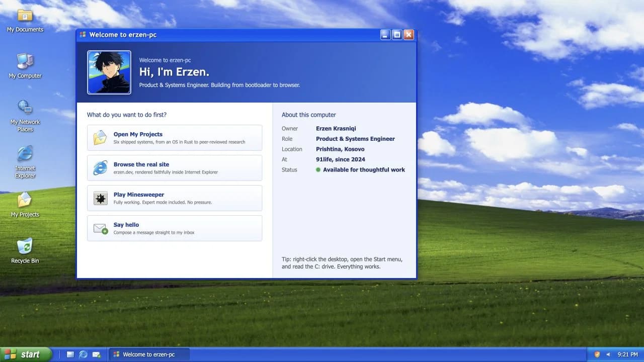The height and width of the screenshot is (362, 644).
Task: Choose Browse the real site option
Action: (175, 168)
